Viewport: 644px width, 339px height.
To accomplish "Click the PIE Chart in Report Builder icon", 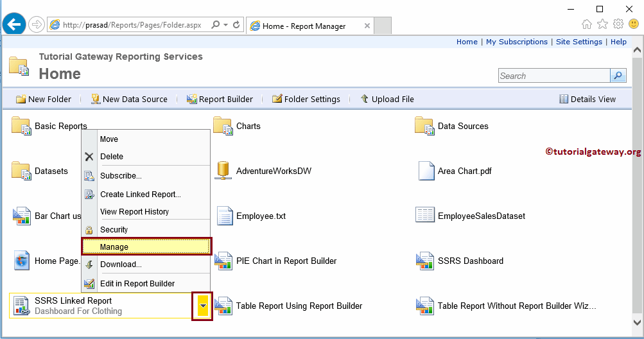I will (x=223, y=261).
